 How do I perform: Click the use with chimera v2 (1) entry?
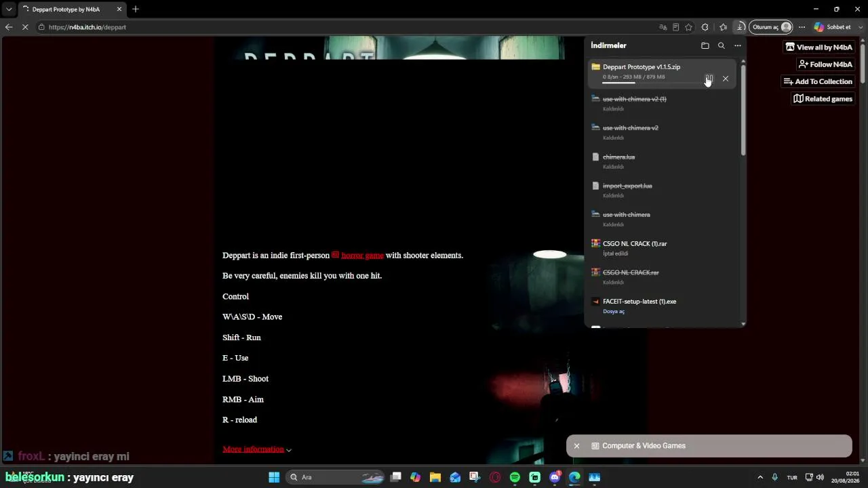(x=635, y=99)
